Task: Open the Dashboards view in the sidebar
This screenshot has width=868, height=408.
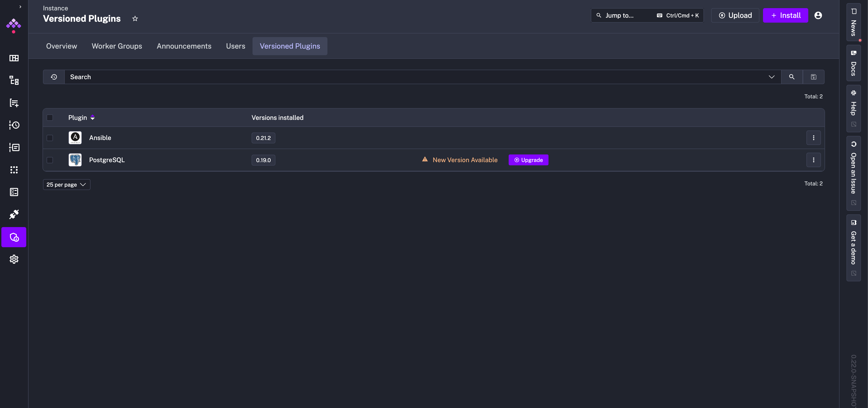Action: (x=14, y=58)
